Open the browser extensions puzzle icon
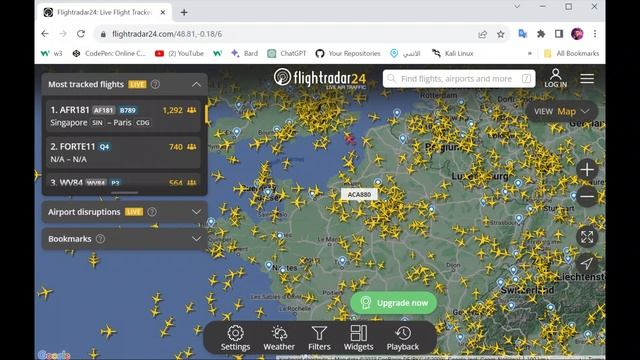 (541, 34)
